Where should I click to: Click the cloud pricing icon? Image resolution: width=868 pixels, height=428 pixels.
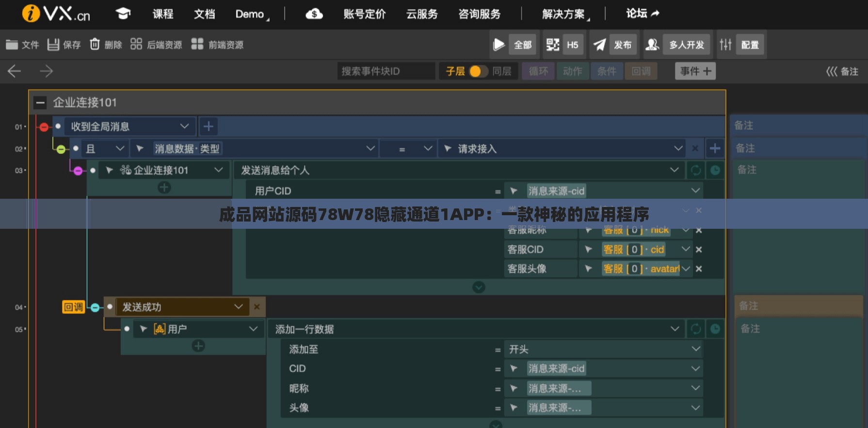[314, 14]
